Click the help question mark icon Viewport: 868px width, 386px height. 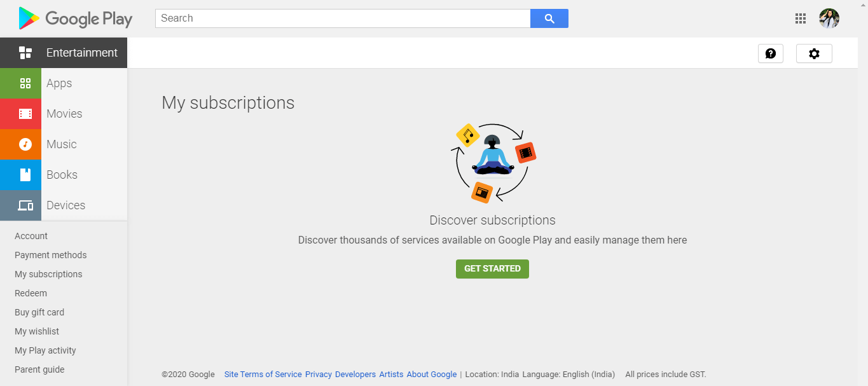click(x=771, y=53)
